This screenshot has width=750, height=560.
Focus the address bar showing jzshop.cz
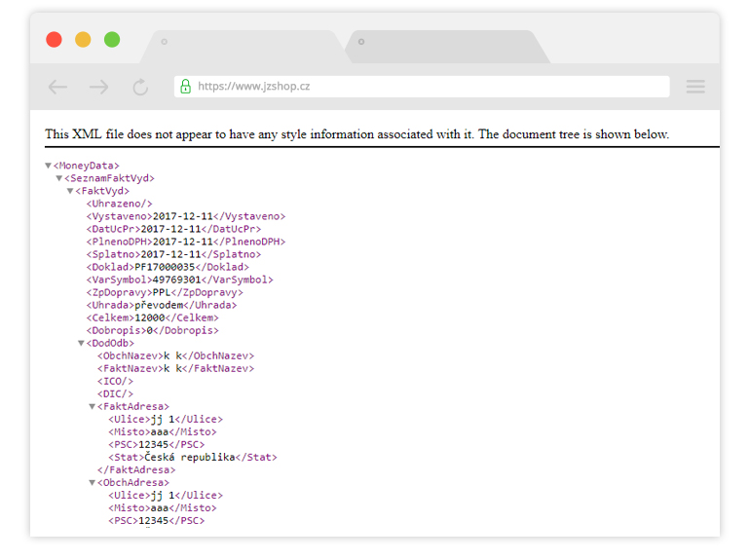(x=422, y=87)
